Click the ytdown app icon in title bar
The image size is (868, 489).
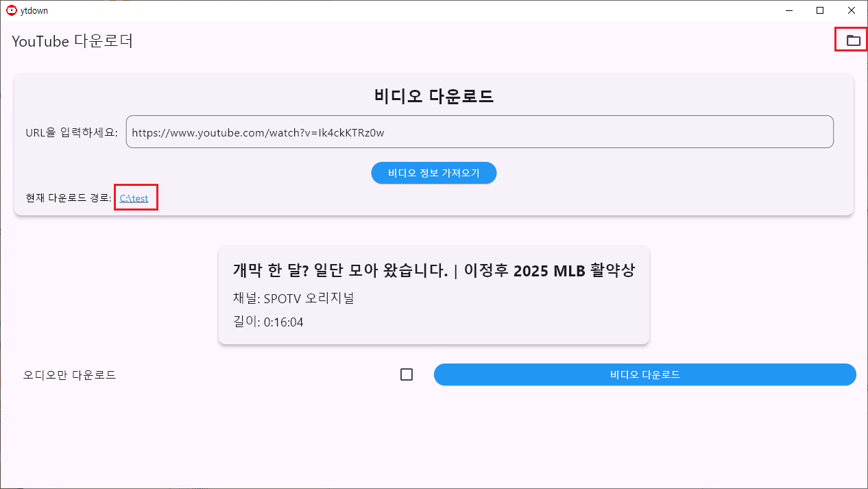11,10
